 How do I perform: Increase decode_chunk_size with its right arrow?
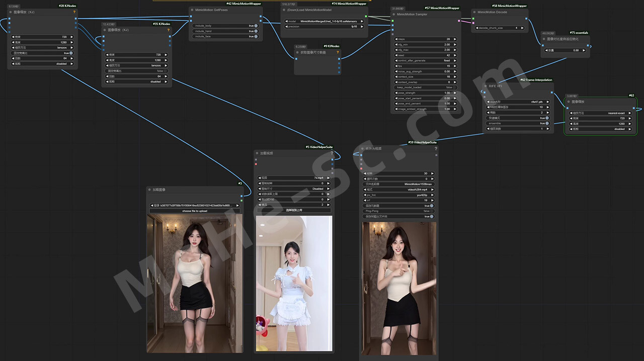(x=521, y=28)
